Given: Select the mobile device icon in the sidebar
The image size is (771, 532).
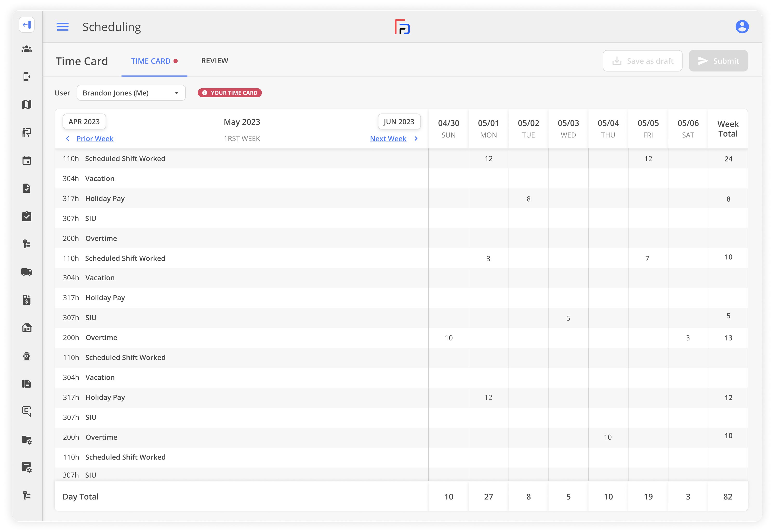Looking at the screenshot, I should point(27,77).
